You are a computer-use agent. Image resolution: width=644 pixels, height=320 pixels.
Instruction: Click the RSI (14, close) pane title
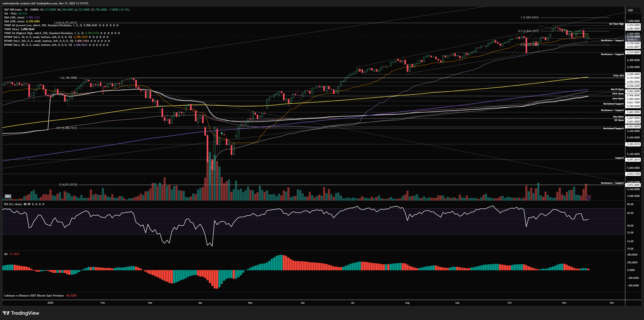click(x=13, y=204)
